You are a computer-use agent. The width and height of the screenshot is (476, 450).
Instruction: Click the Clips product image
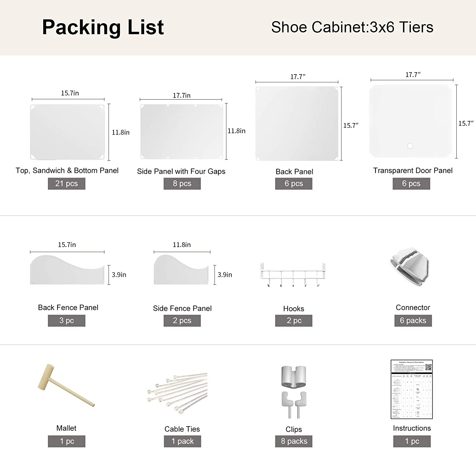pyautogui.click(x=294, y=392)
